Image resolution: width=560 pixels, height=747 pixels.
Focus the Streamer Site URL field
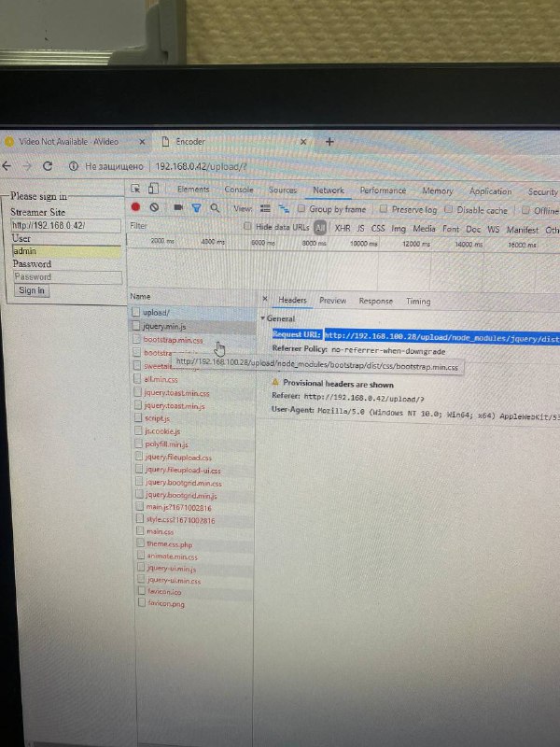coord(65,225)
